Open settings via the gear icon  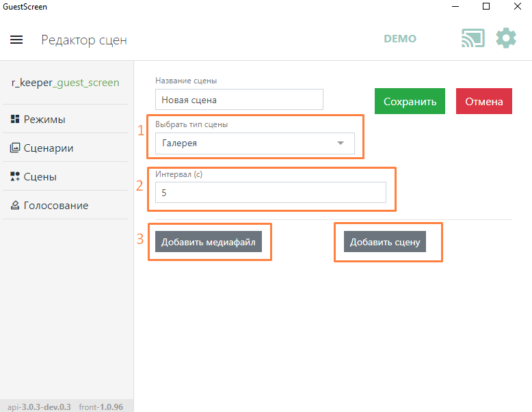tap(506, 38)
